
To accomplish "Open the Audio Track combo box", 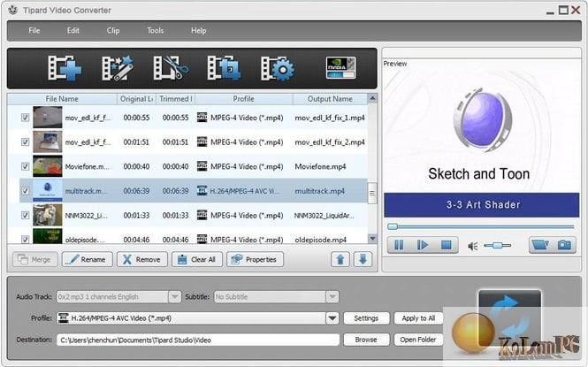I will click(x=118, y=296).
